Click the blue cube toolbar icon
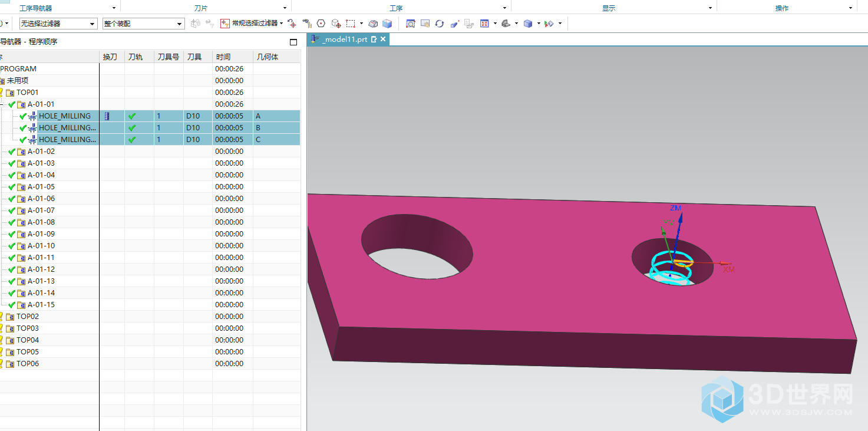 tap(387, 24)
